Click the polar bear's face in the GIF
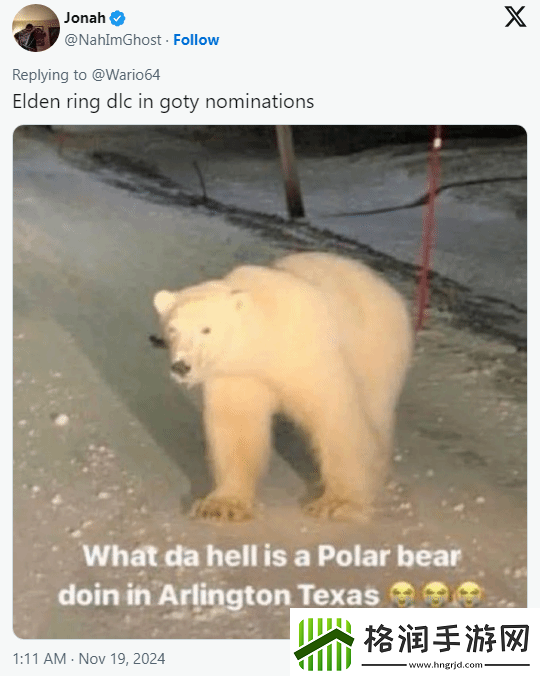540x676 pixels. coord(190,338)
